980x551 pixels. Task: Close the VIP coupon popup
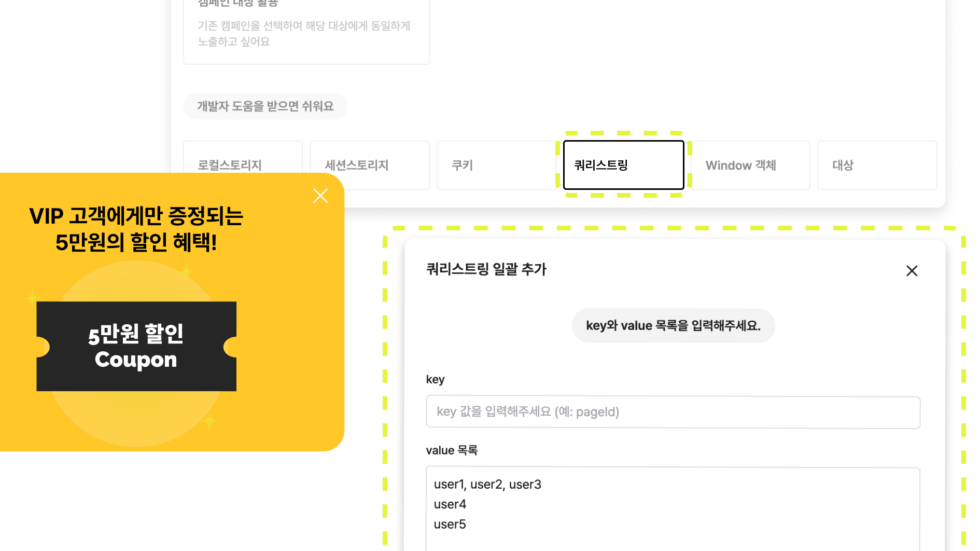click(x=320, y=196)
